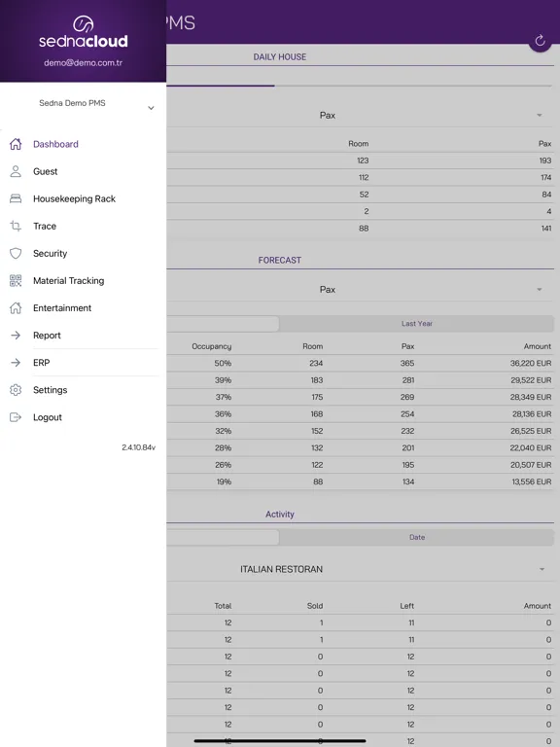
Task: Refresh data with the circular arrow icon
Action: click(x=540, y=40)
